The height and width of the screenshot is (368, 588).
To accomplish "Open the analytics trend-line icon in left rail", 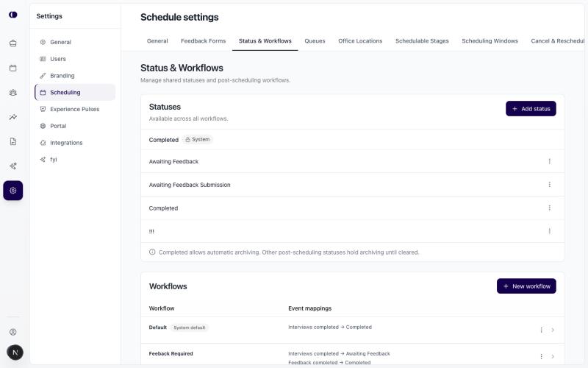I will tap(12, 117).
